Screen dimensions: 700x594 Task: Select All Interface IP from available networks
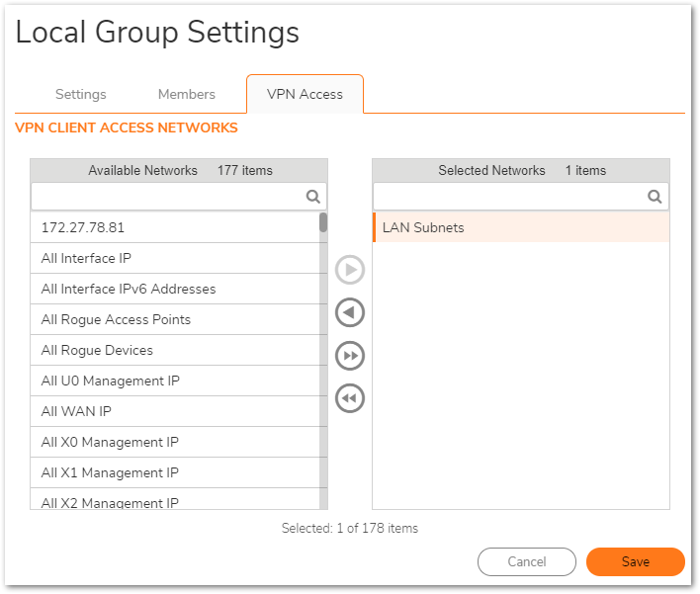click(175, 258)
